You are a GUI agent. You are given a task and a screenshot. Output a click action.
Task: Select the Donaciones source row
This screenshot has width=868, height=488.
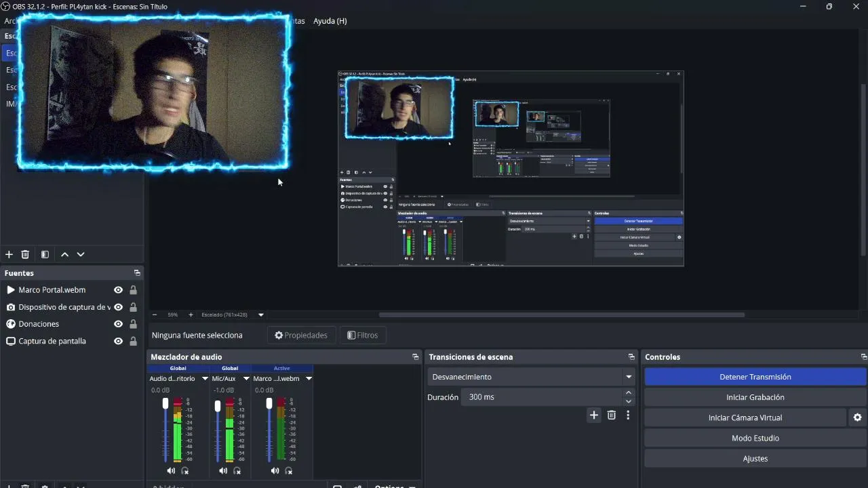pos(71,324)
